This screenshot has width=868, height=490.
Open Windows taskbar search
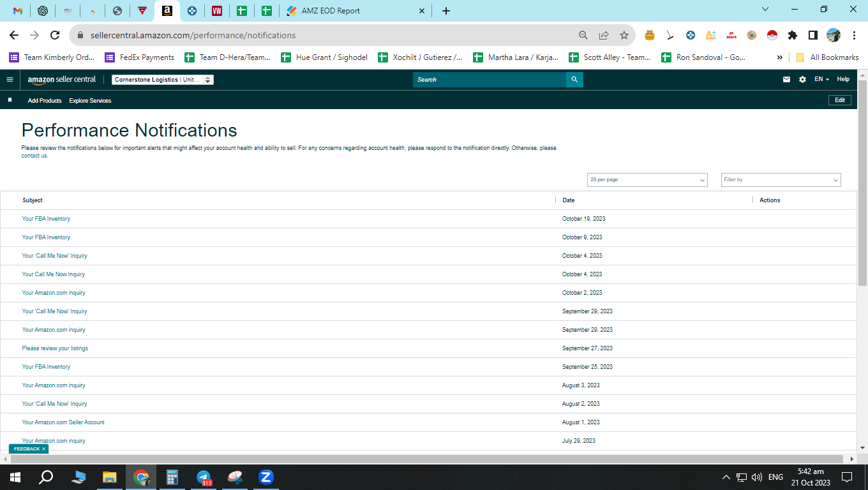tap(46, 477)
